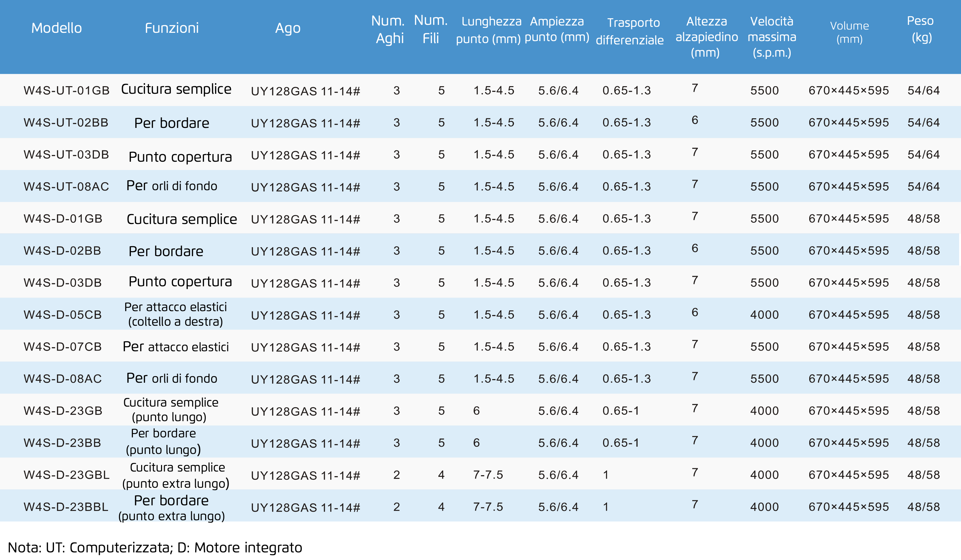This screenshot has width=961, height=560.
Task: Click Per orli di fondo, W4S-D-08AC row
Action: [172, 378]
